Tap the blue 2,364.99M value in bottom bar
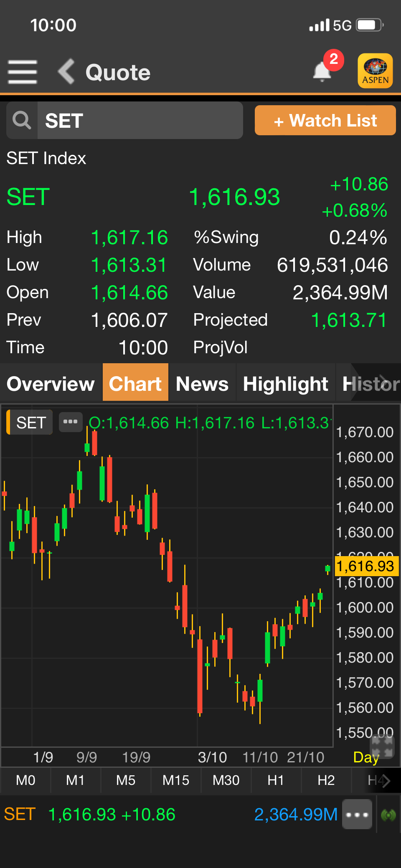 (296, 814)
